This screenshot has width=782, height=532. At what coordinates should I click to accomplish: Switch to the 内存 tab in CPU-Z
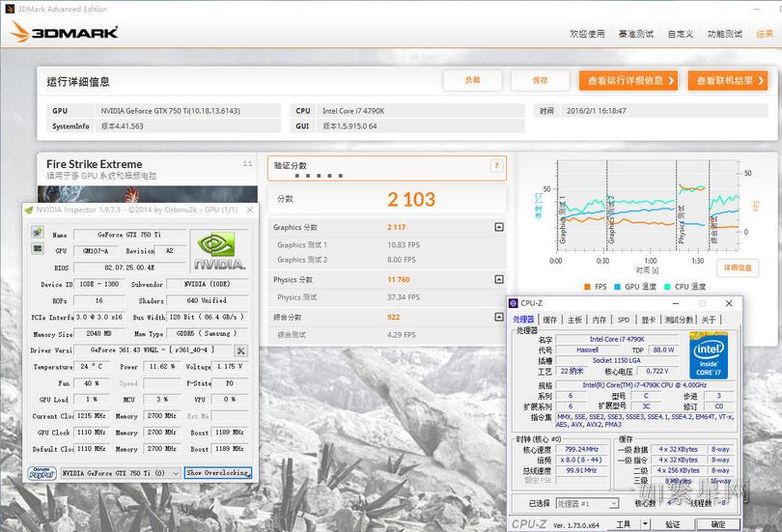(599, 320)
